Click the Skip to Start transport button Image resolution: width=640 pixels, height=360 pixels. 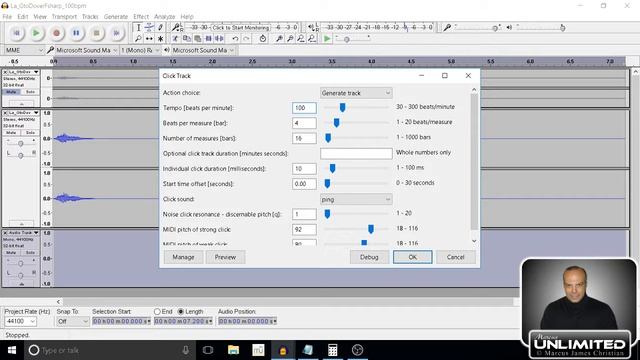17,33
